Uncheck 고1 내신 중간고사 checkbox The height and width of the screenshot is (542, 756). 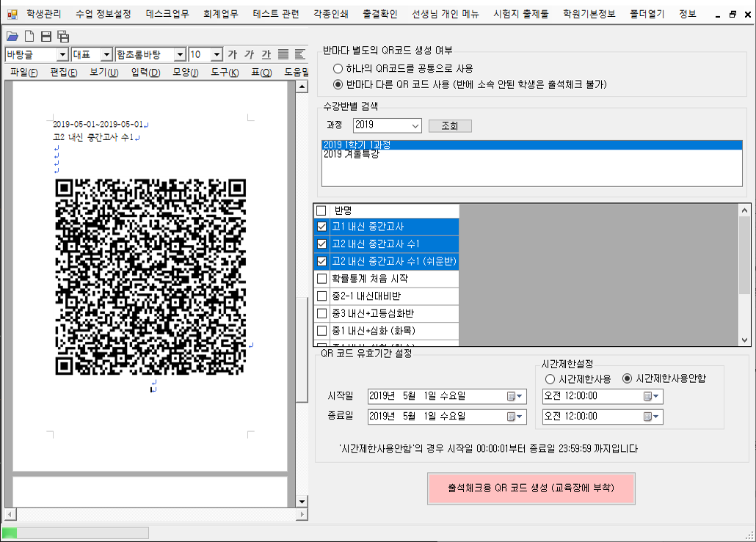(x=321, y=227)
